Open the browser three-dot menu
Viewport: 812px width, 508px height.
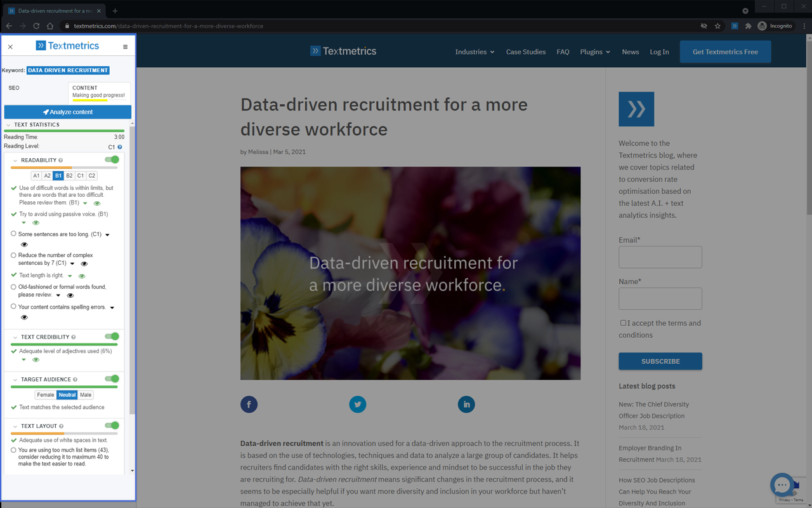804,26
